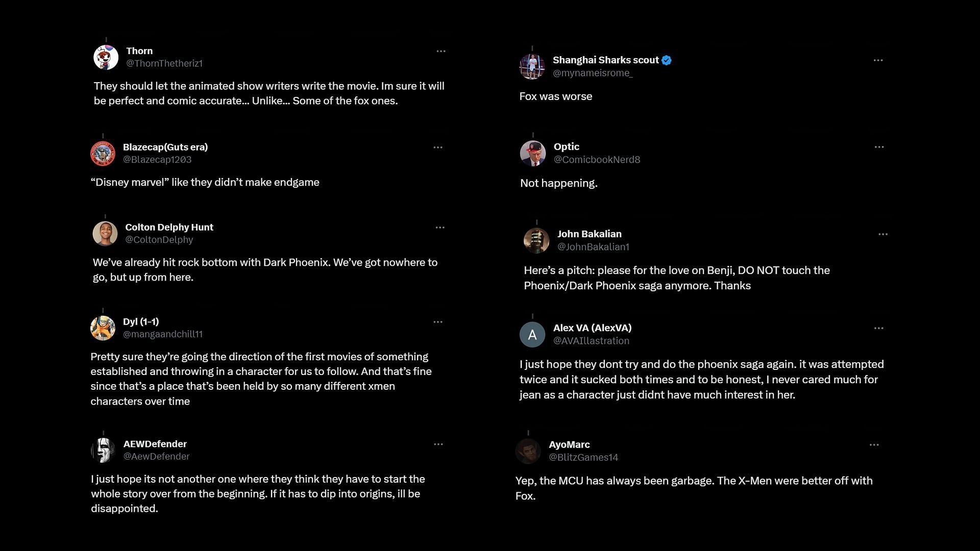Open Thorn's profile picture
Viewport: 980px width, 551px height.
[x=106, y=57]
